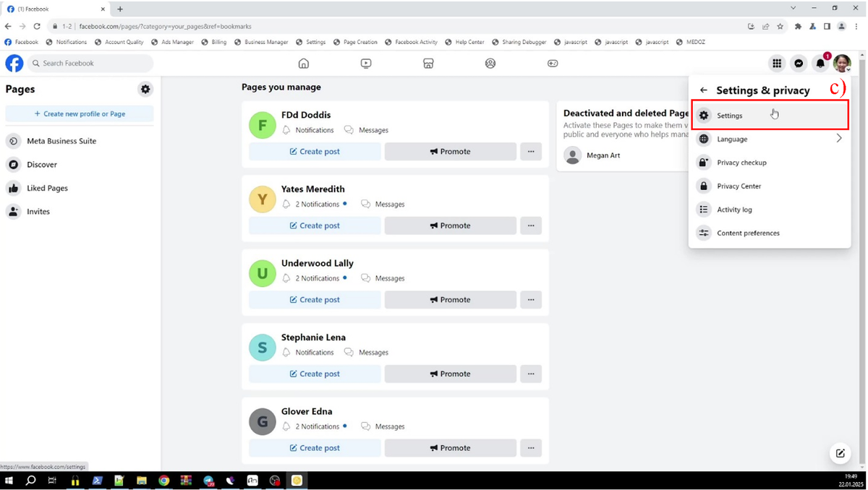The image size is (868, 490).
Task: Select Settings in Settings & privacy menu
Action: [770, 116]
